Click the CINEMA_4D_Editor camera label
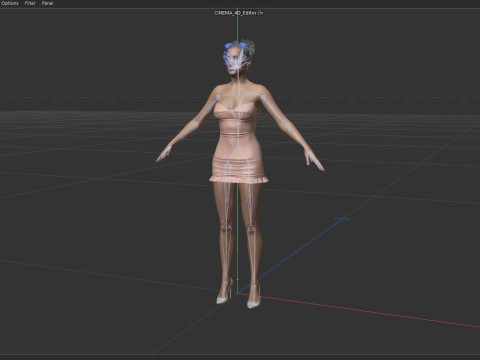480x360 pixels. click(235, 13)
